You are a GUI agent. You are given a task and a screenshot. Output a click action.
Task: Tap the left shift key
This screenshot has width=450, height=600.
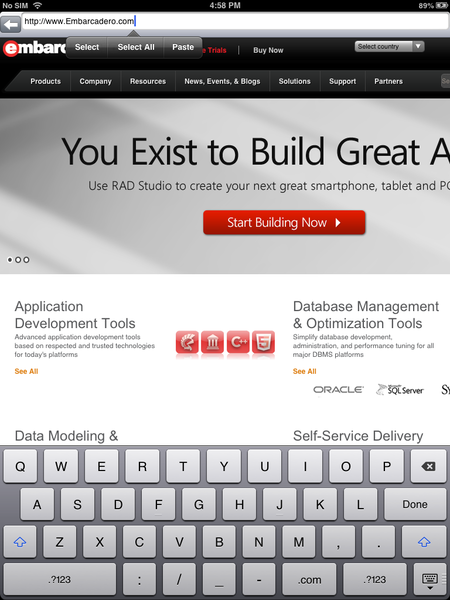click(x=20, y=542)
